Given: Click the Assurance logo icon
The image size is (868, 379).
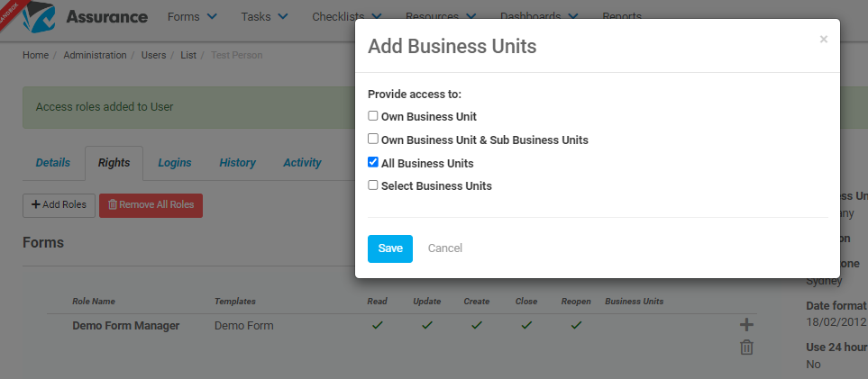Looking at the screenshot, I should pyautogui.click(x=39, y=16).
